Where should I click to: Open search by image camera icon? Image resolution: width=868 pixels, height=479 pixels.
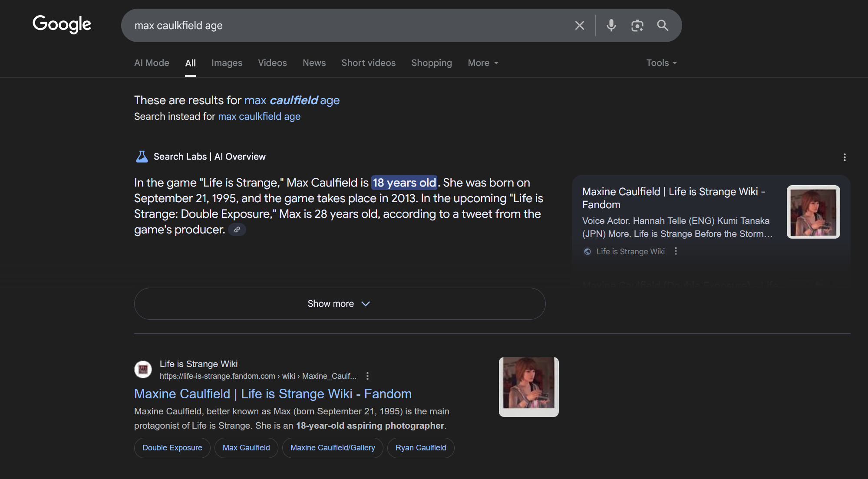point(637,26)
